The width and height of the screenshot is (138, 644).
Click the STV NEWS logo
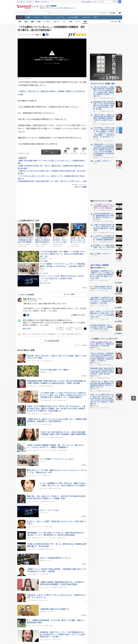77,35
